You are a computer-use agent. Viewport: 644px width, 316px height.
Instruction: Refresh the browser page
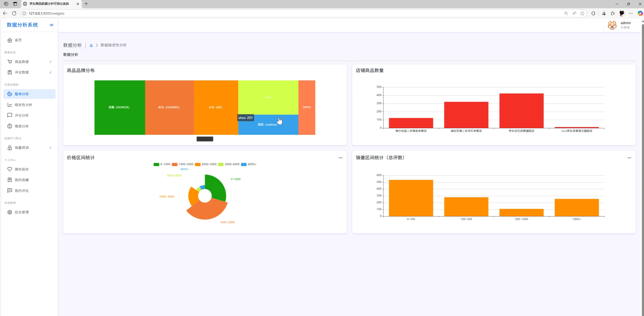14,13
